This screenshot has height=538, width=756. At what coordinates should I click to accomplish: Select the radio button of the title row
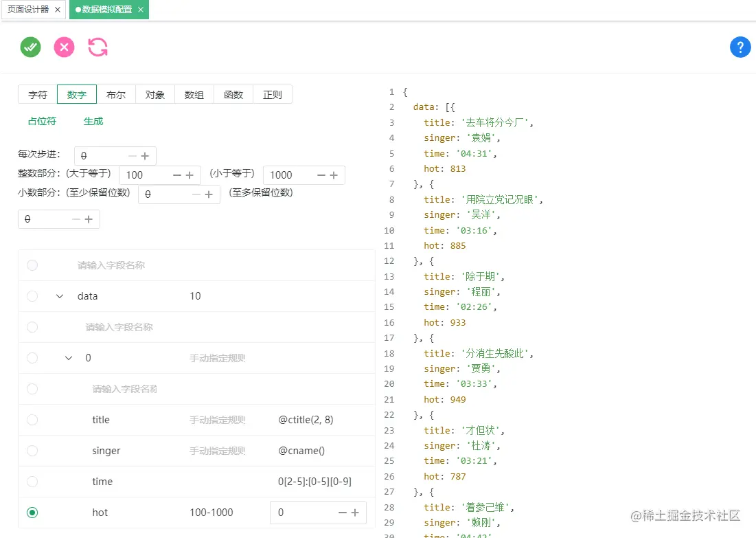point(32,419)
